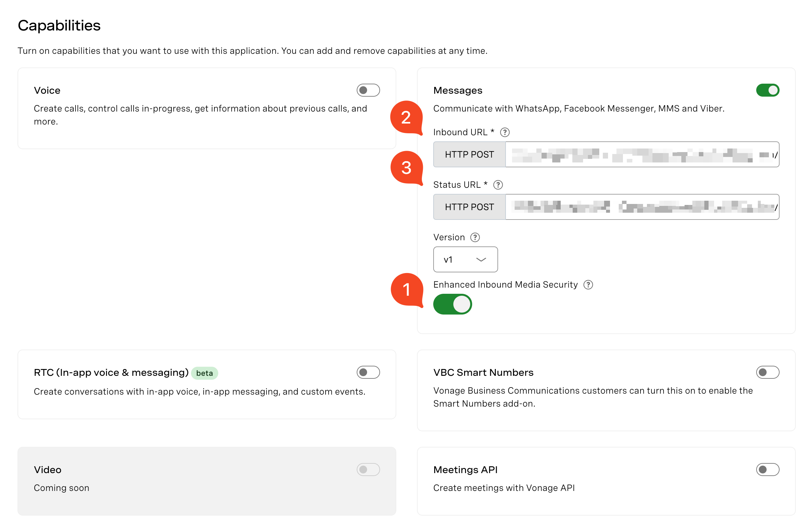Click the Status URL help icon
Screen dimensions: 812x524
coord(498,185)
